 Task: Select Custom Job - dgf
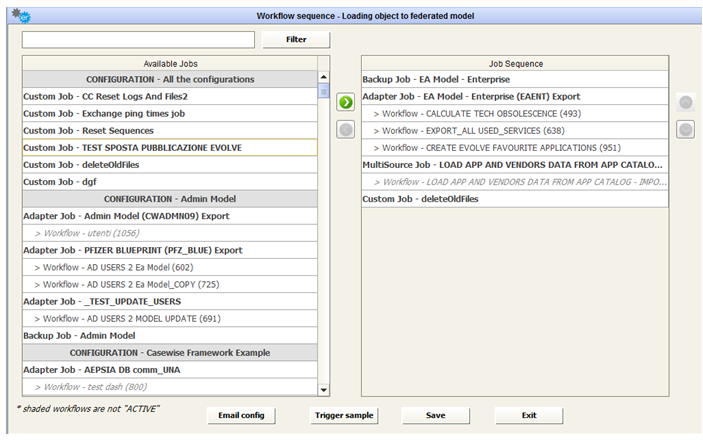[x=170, y=182]
